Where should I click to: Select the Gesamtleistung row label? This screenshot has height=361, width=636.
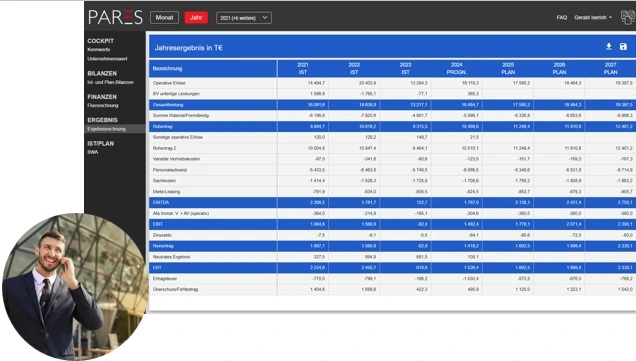click(168, 105)
